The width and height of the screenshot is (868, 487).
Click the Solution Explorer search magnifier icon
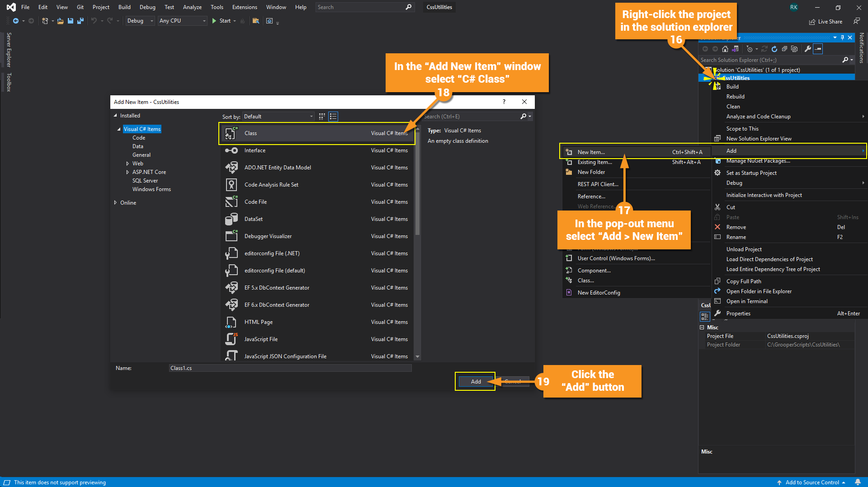(845, 60)
